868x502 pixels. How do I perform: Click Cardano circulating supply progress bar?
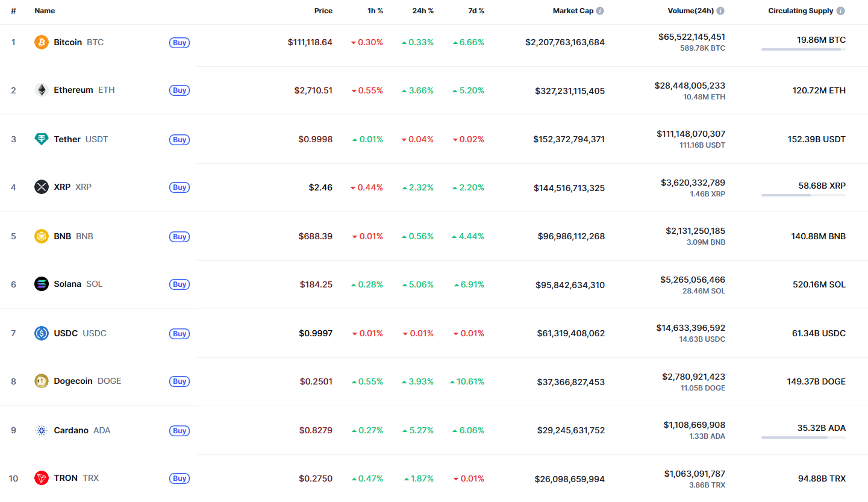[804, 438]
